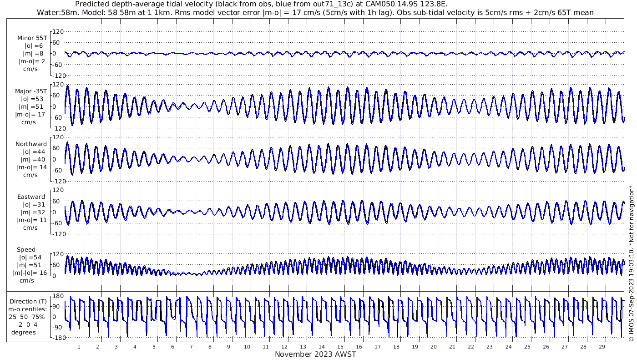Click x-axis tick label '10'

point(247,347)
